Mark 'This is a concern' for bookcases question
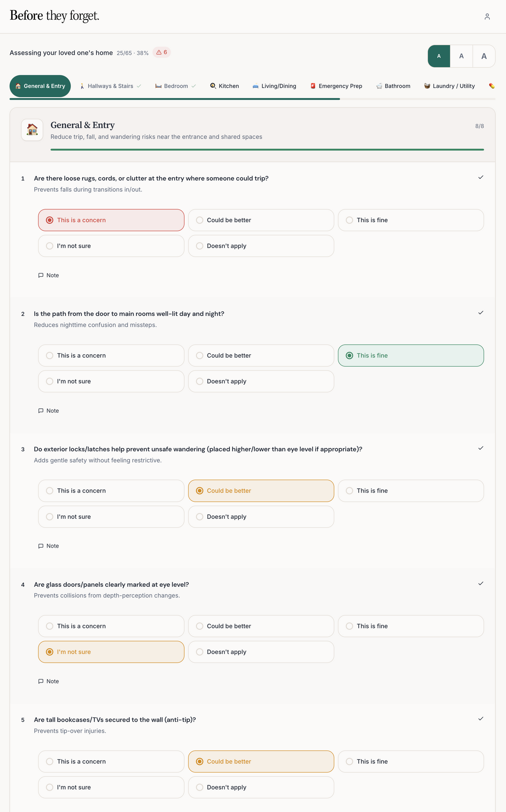 click(111, 762)
